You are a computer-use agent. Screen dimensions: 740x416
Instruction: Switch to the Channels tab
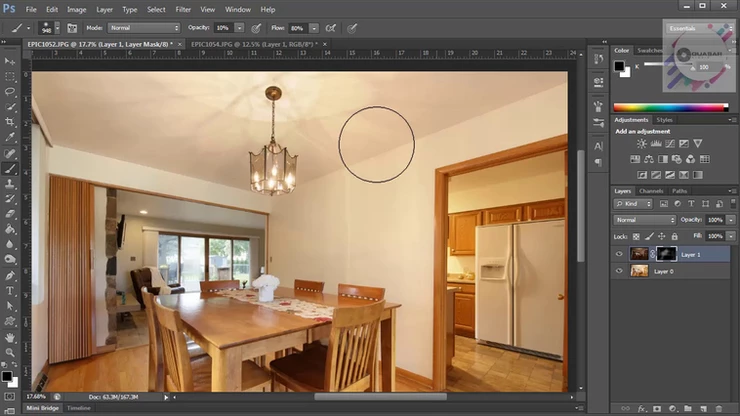pos(651,191)
